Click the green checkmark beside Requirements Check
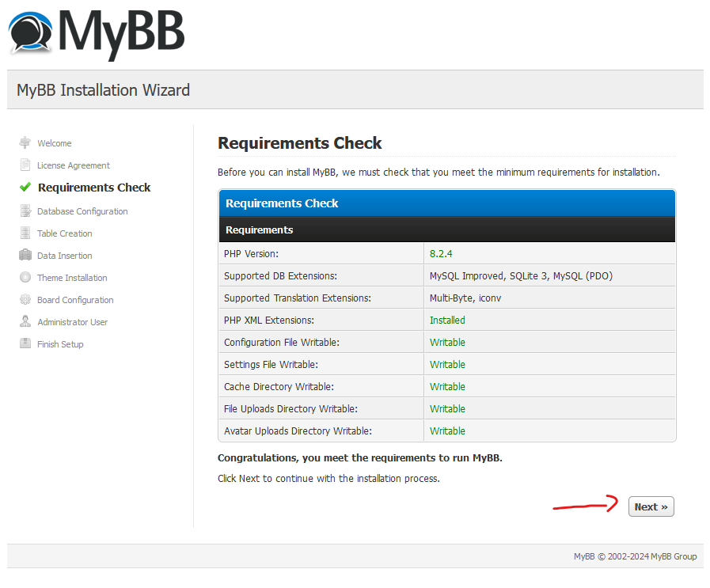Viewport: 710px width, 588px height. (25, 187)
